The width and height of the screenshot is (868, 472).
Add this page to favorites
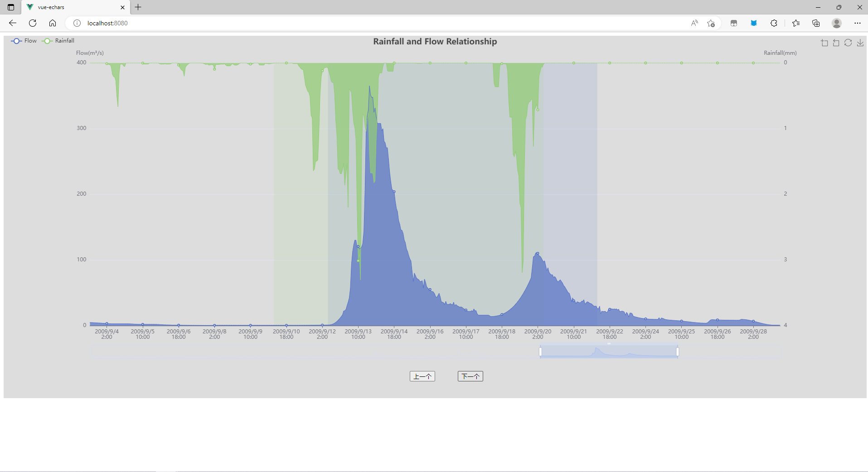tap(711, 23)
